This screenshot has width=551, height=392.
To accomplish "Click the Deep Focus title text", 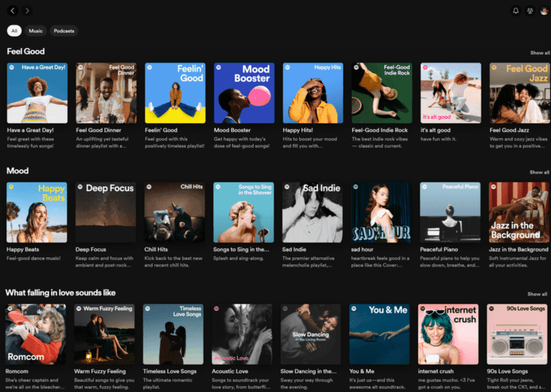I will 90,249.
